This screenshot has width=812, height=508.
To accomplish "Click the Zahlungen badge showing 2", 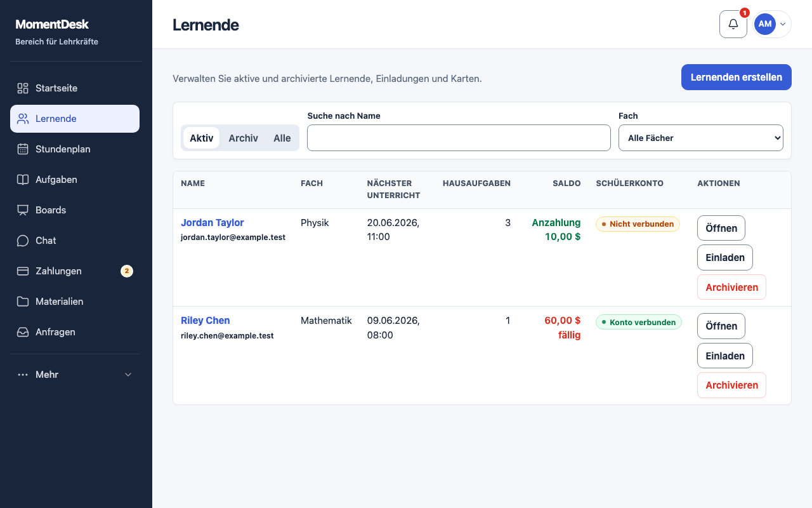I will tap(127, 271).
